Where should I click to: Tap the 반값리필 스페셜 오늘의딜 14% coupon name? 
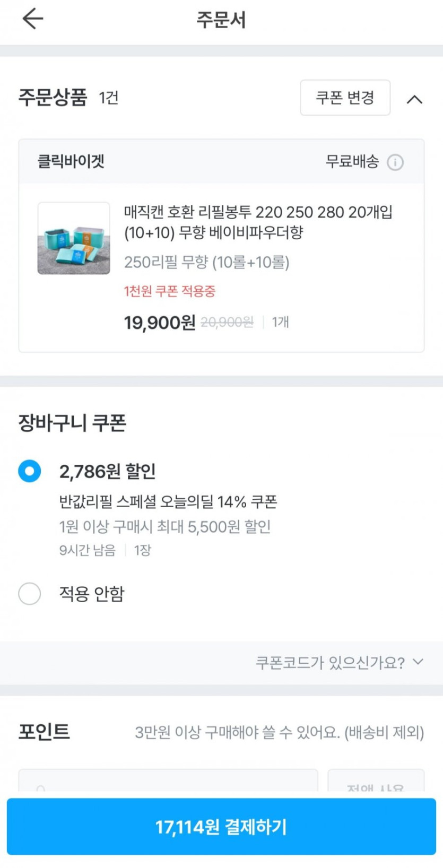click(168, 501)
